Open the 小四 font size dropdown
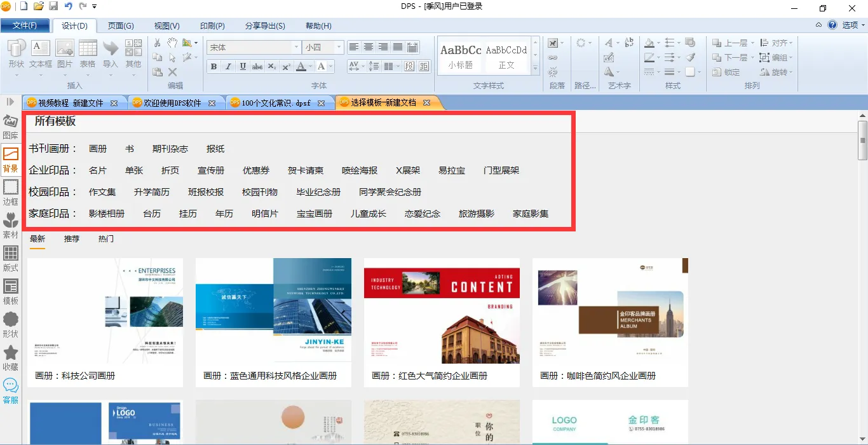This screenshot has width=868, height=445. pyautogui.click(x=339, y=48)
